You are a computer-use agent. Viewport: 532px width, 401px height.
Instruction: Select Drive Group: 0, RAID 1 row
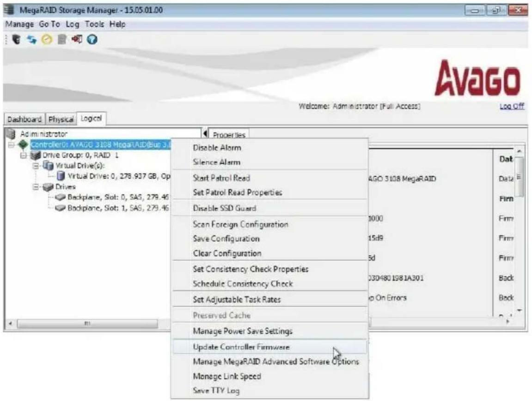point(80,155)
